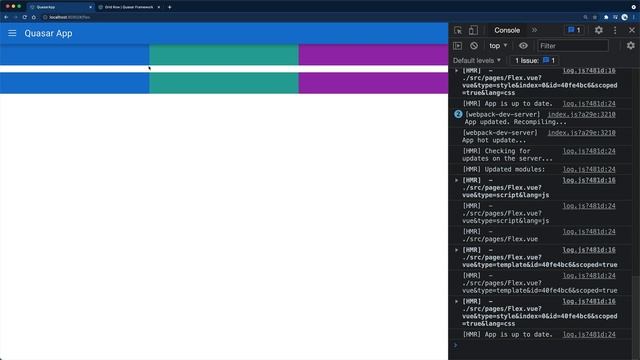The width and height of the screenshot is (640, 360).
Task: Open log.js link for plain ./src/pages/Flex.vue row
Action: click(589, 231)
